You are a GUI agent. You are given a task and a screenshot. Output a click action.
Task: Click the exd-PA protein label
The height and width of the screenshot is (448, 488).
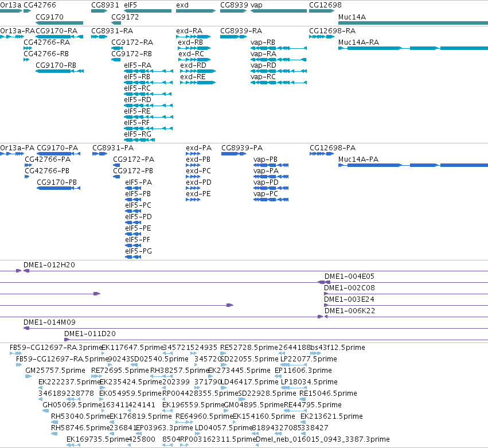tap(198, 147)
